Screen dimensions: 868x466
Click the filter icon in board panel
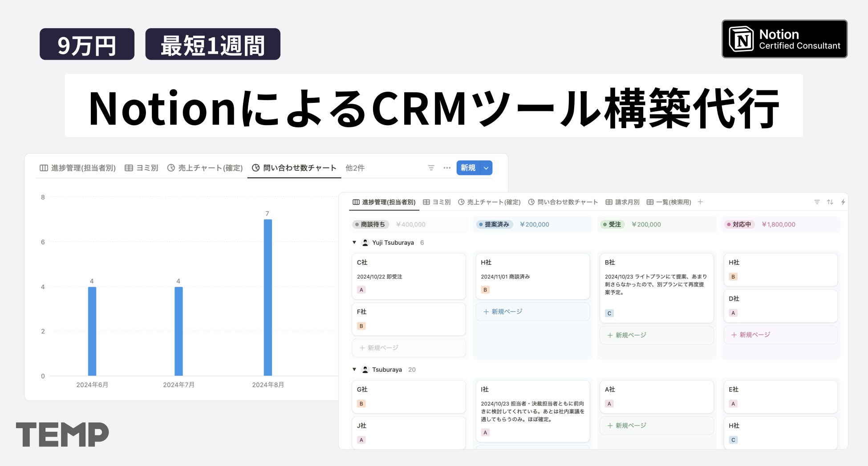coord(817,202)
